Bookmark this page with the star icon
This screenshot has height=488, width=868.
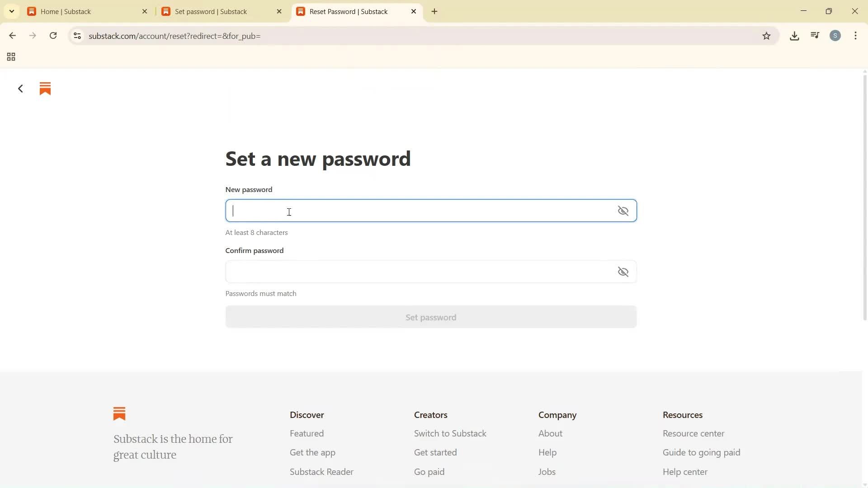pyautogui.click(x=767, y=36)
